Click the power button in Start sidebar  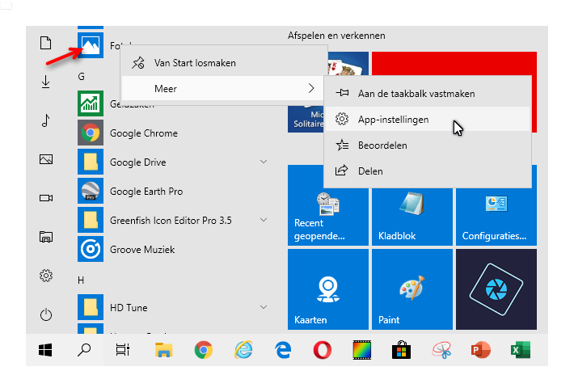[x=46, y=314]
